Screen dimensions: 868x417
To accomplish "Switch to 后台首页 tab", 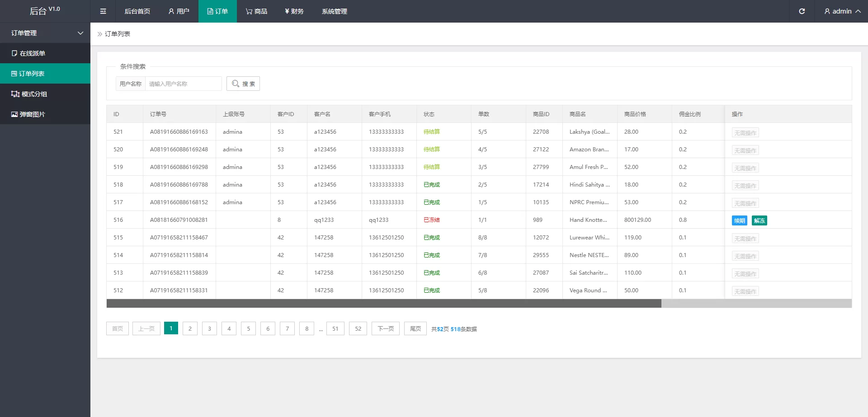I will pos(137,11).
